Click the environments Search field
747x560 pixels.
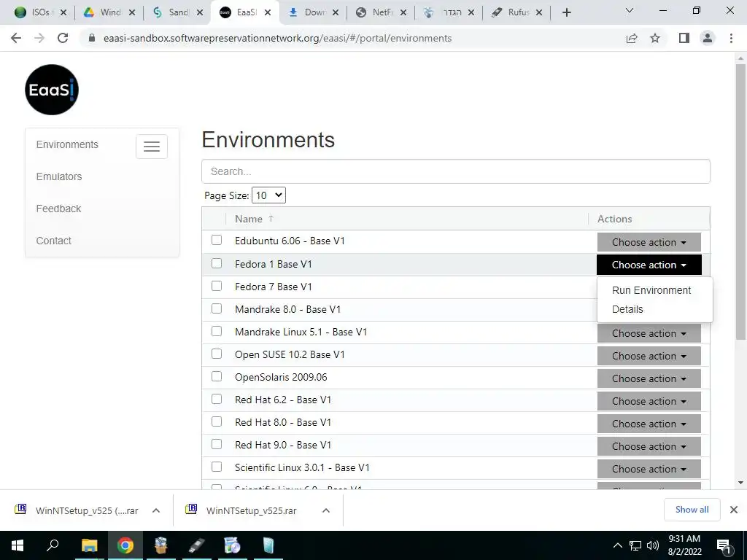coord(456,171)
